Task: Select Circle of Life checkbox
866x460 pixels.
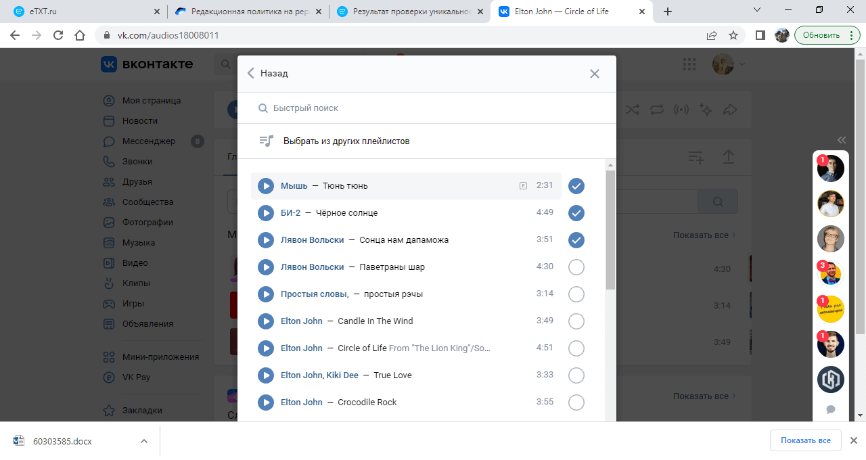Action: tap(576, 348)
